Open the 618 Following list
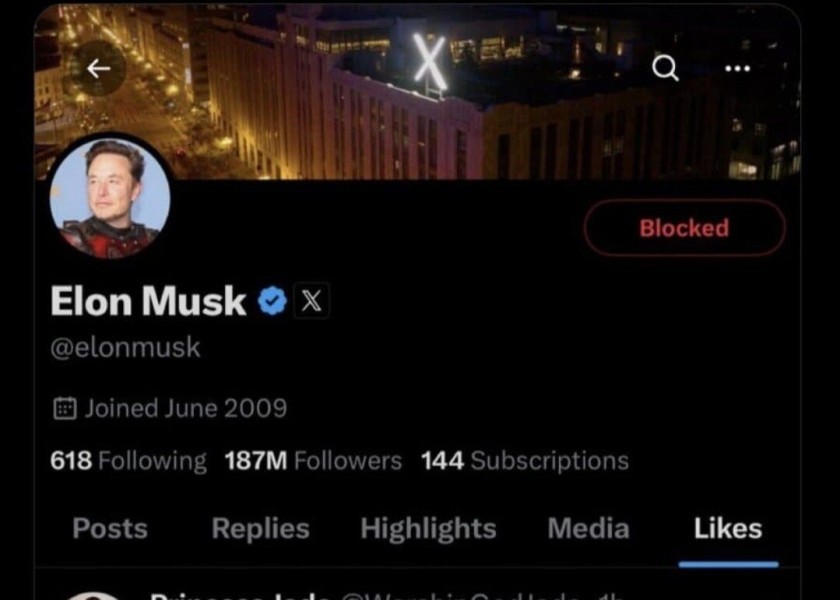Viewport: 840px width, 600px height. 128,461
